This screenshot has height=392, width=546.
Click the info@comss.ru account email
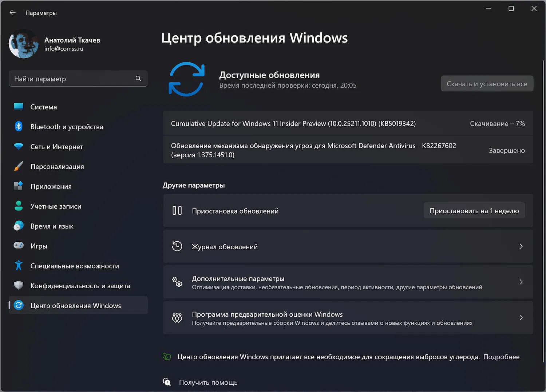(64, 49)
